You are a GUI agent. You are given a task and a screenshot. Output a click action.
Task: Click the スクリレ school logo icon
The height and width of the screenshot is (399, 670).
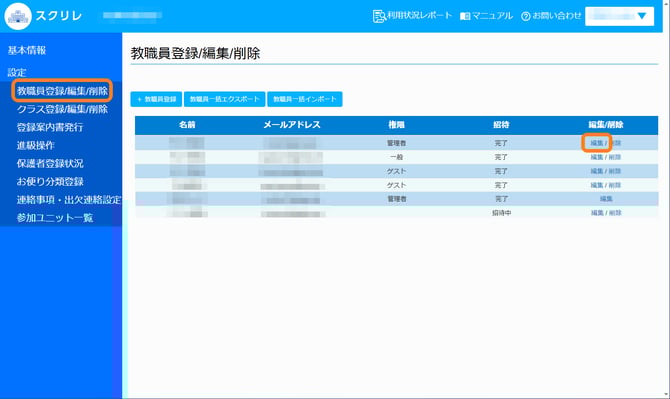coord(18,16)
